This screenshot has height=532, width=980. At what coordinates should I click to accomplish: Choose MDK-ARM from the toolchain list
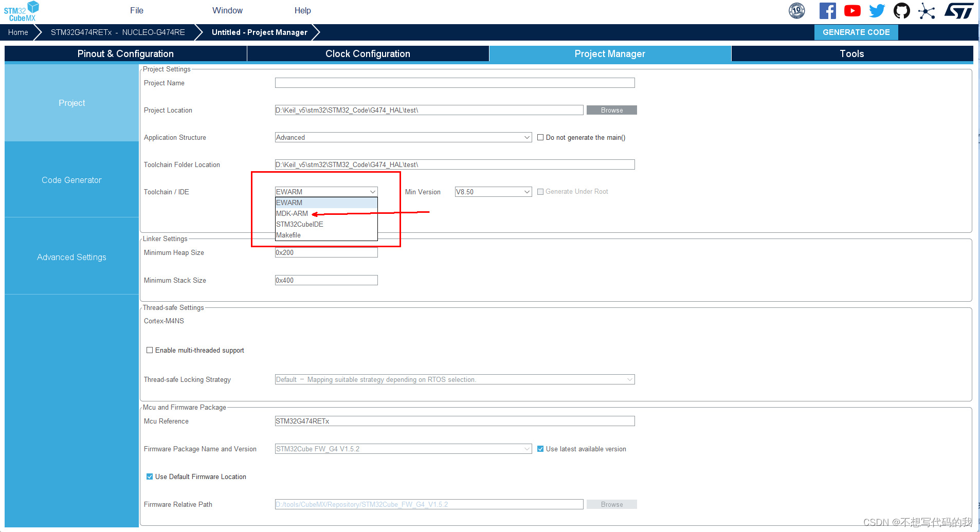(x=326, y=213)
